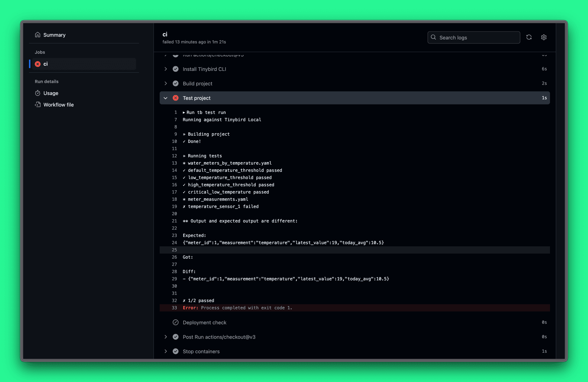The width and height of the screenshot is (588, 382).
Task: Click the skipped icon beside Deployment check
Action: tap(176, 322)
